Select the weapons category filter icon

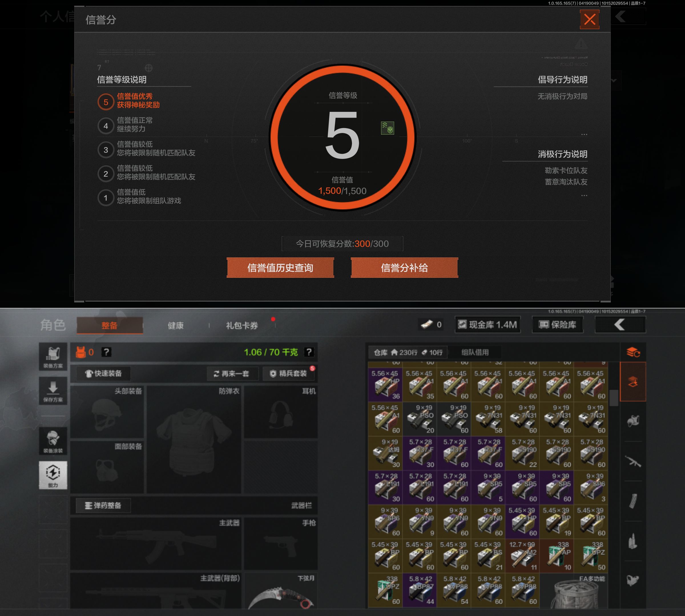(632, 461)
